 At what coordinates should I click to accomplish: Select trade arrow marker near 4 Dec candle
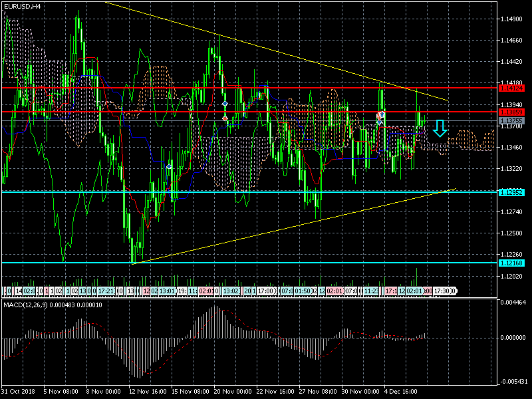pyautogui.click(x=381, y=115)
